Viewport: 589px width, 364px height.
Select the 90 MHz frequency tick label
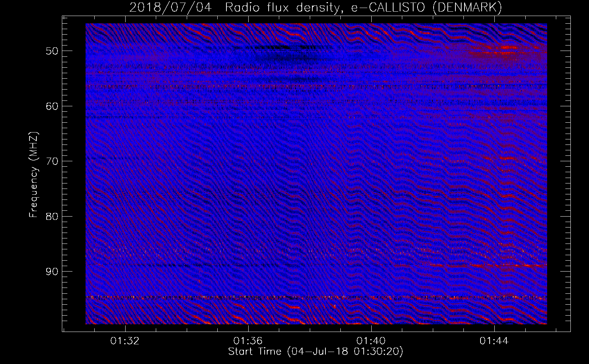click(52, 272)
